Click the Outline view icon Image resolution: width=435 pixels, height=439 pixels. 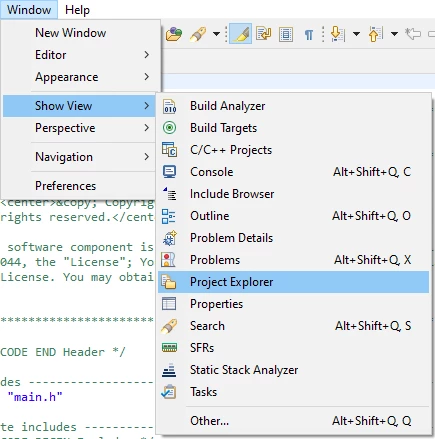coord(169,216)
